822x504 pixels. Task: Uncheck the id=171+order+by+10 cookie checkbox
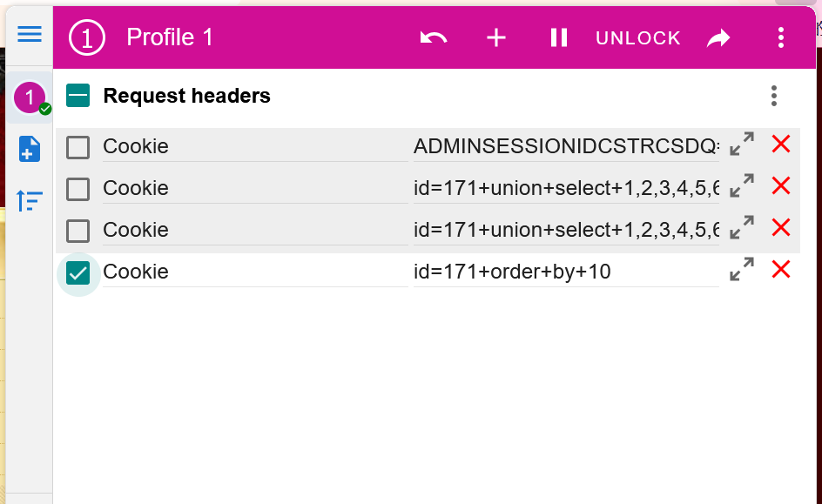click(x=78, y=272)
